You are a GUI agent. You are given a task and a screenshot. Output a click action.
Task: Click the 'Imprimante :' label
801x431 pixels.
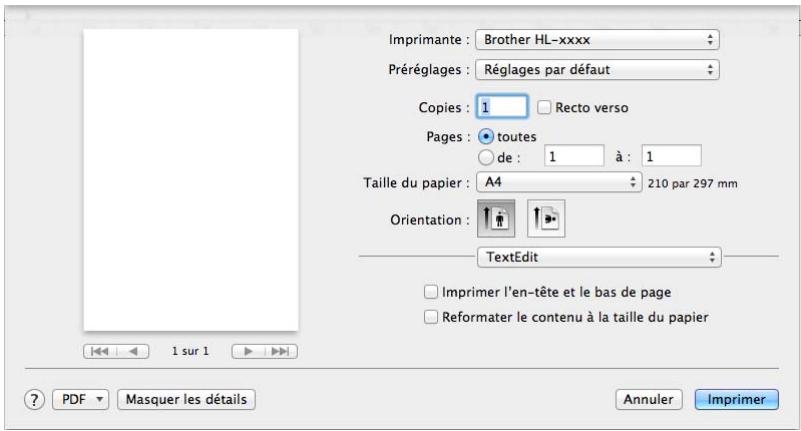429,39
